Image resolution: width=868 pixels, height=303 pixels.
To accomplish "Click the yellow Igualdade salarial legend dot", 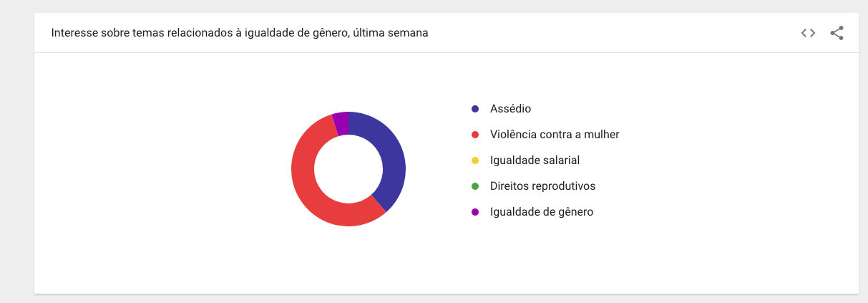I will pyautogui.click(x=475, y=160).
